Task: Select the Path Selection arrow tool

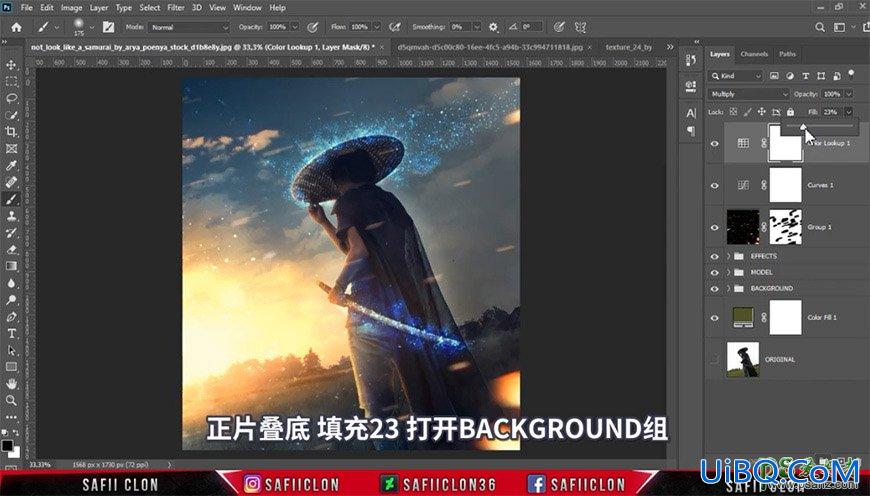Action: 11,350
